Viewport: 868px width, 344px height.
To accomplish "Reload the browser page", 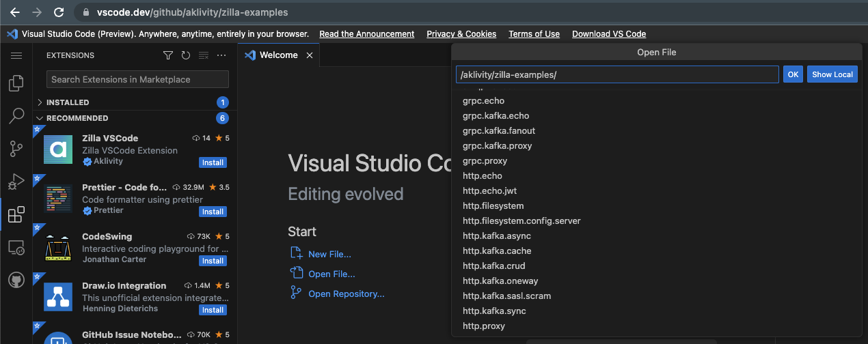I will point(59,12).
